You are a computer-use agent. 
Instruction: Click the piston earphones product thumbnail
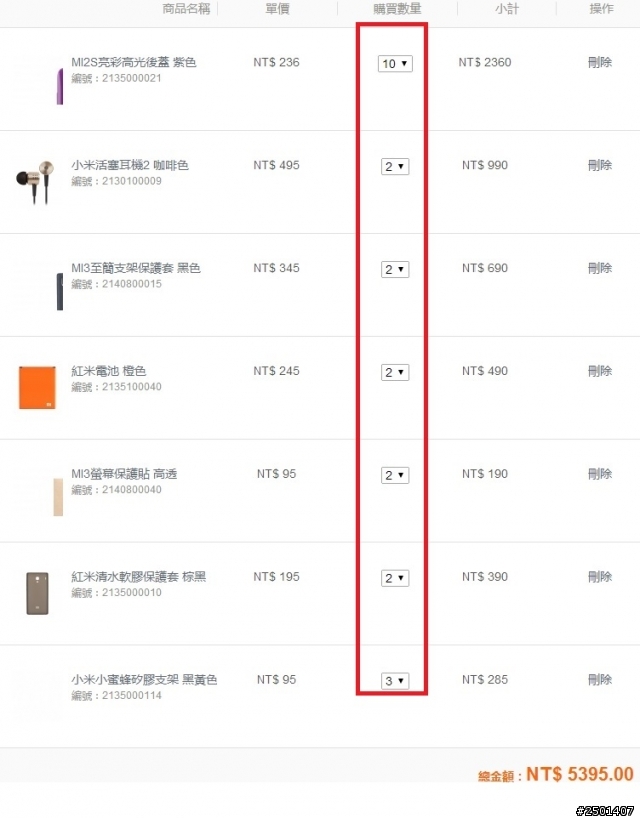click(x=35, y=182)
